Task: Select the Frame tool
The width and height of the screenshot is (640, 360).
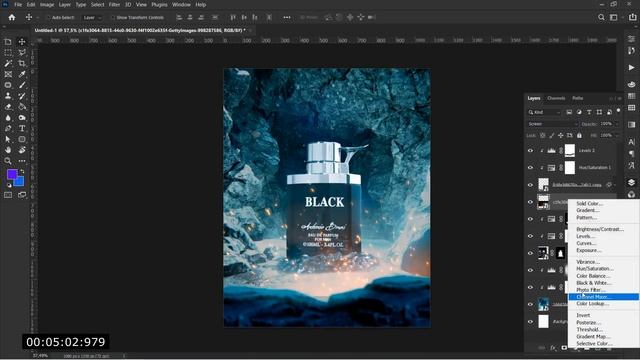Action: [x=8, y=74]
